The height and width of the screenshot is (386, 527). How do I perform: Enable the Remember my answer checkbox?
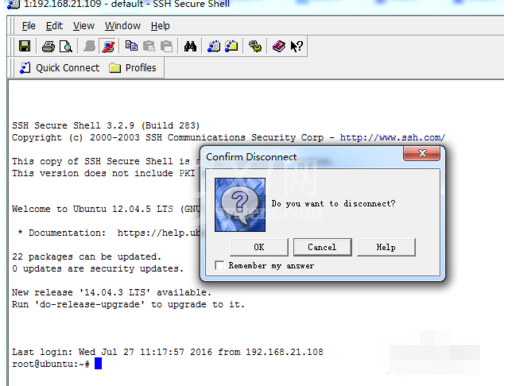coord(219,266)
